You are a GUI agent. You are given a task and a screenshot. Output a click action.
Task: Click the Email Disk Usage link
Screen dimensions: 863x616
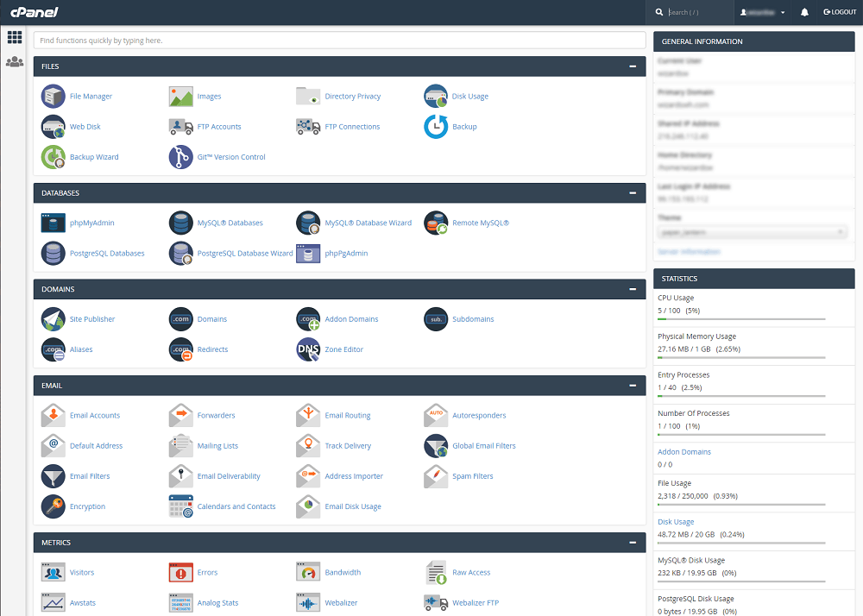(x=353, y=506)
